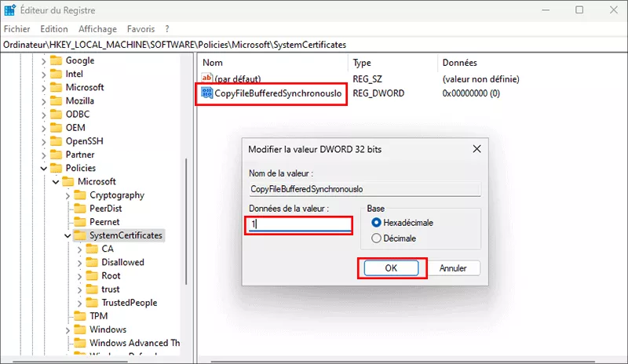Expand the Google registry key
628x364 pixels.
(44, 61)
